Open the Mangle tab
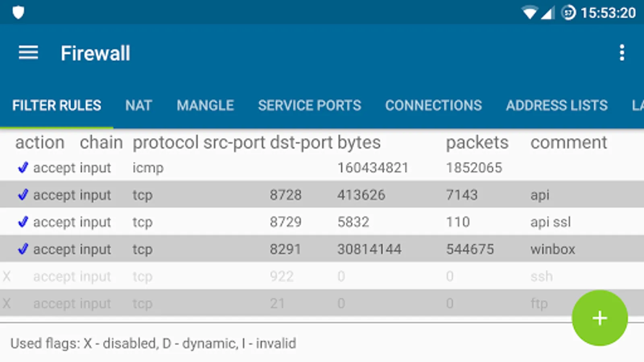This screenshot has width=644, height=362. [205, 105]
